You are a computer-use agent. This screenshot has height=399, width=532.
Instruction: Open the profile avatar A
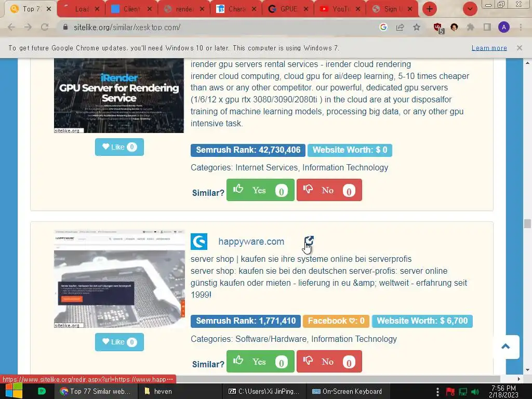click(x=504, y=27)
